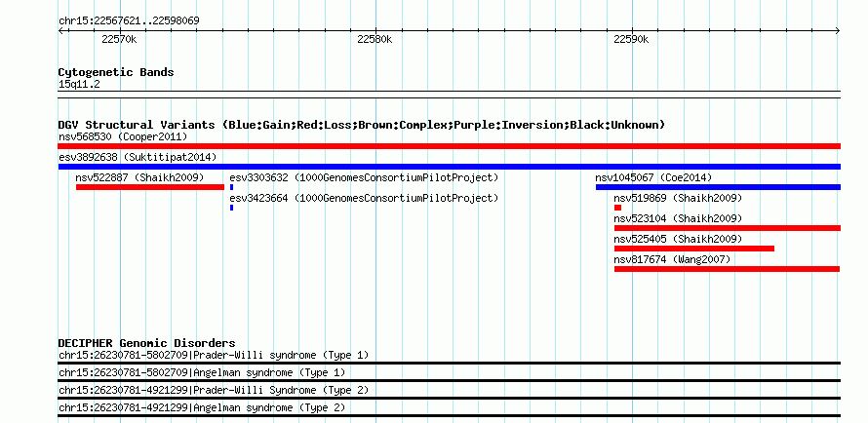The height and width of the screenshot is (423, 868).
Task: Click the left arrowhead of the ruler
Action: [60, 31]
